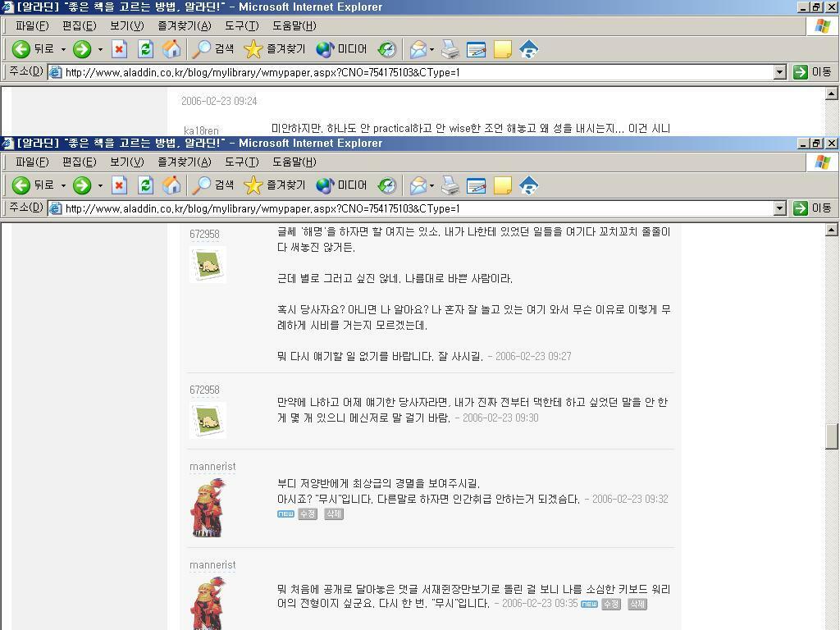Open 검색 search in the front window toolbar
The height and width of the screenshot is (630, 840).
click(x=213, y=185)
